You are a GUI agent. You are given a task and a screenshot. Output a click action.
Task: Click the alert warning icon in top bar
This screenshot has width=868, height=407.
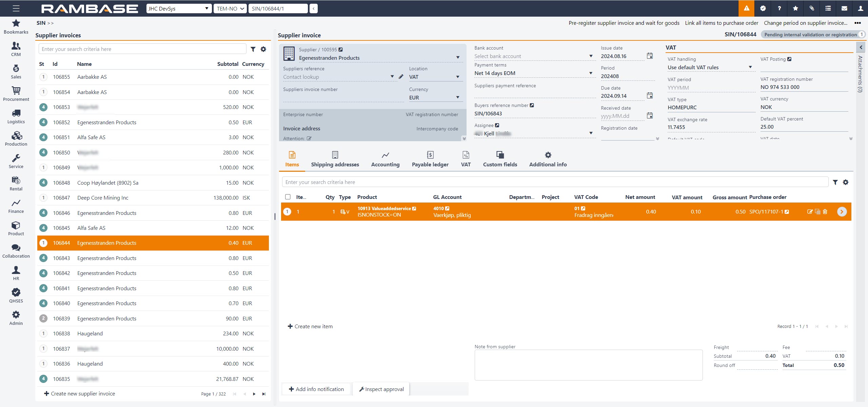coord(746,8)
